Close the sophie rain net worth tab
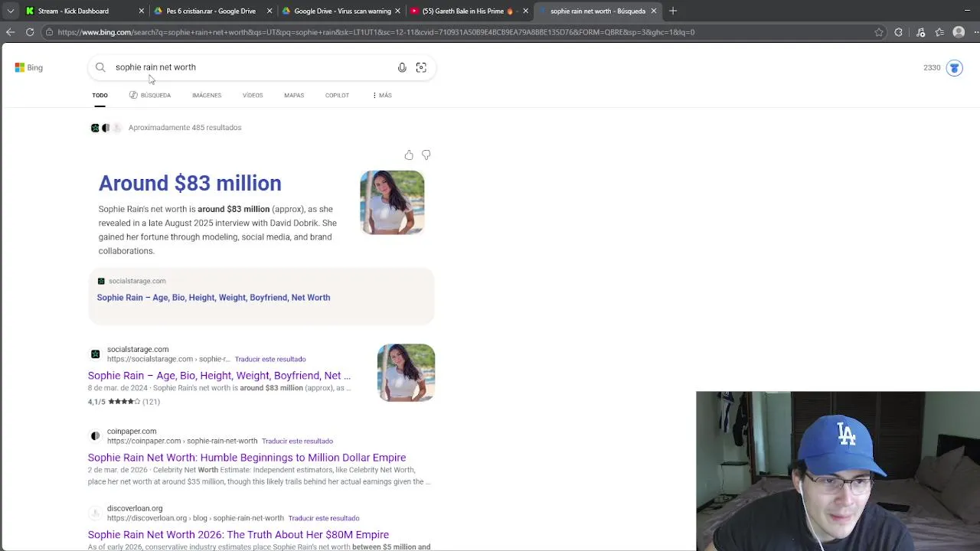 point(654,11)
